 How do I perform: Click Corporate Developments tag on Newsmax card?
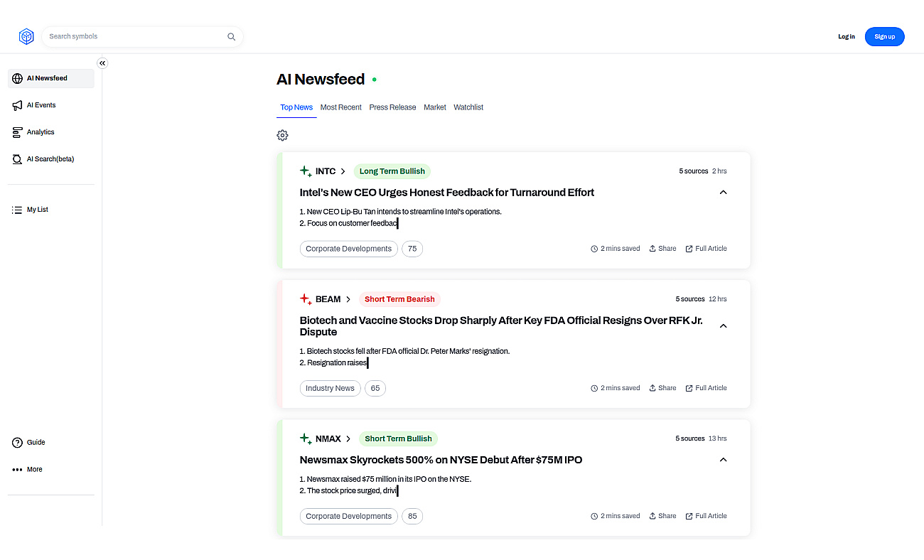(x=348, y=516)
